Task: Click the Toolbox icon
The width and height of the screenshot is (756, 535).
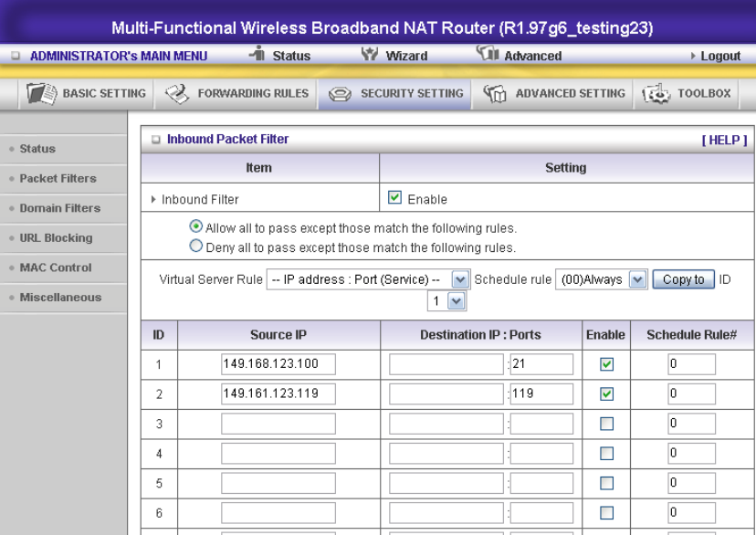Action: 657,93
